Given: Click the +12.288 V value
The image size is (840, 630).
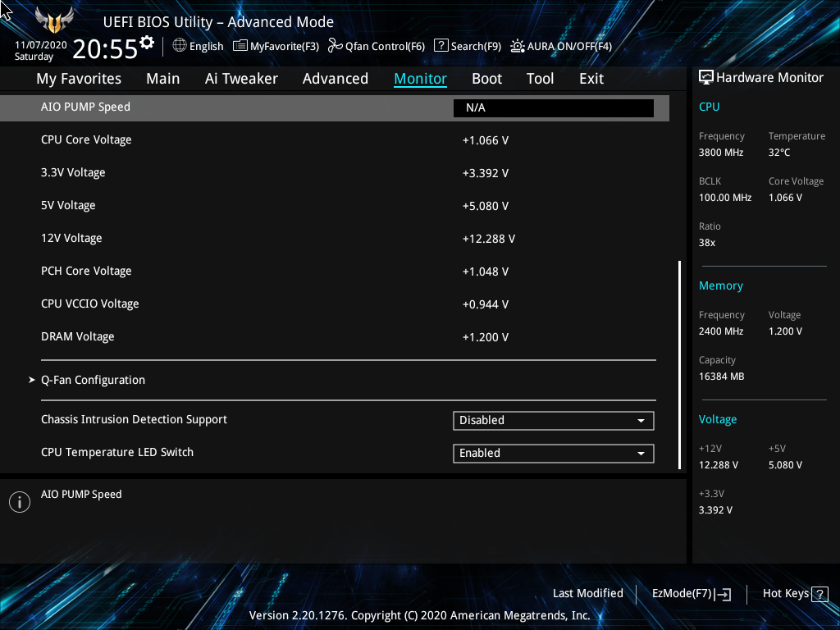Looking at the screenshot, I should [489, 239].
